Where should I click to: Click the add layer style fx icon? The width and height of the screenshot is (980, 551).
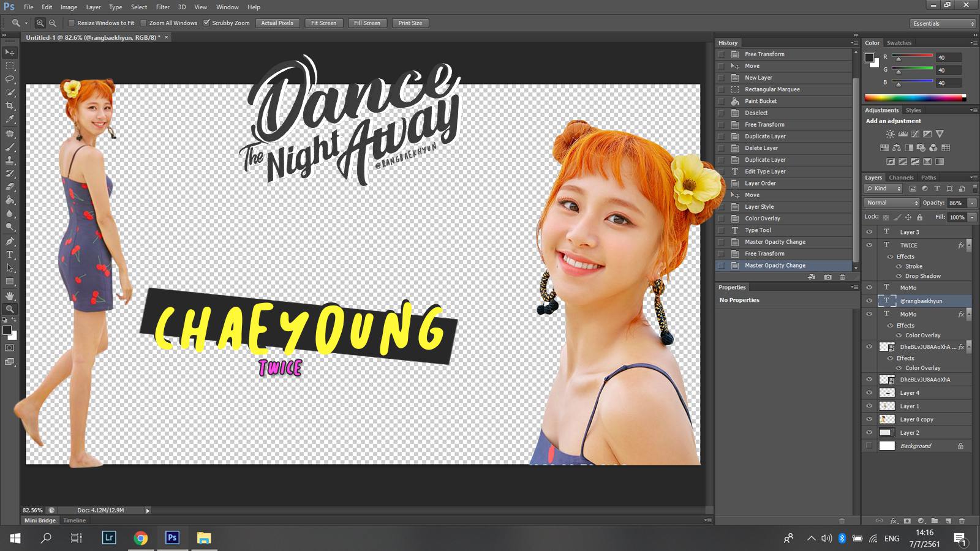click(x=894, y=521)
